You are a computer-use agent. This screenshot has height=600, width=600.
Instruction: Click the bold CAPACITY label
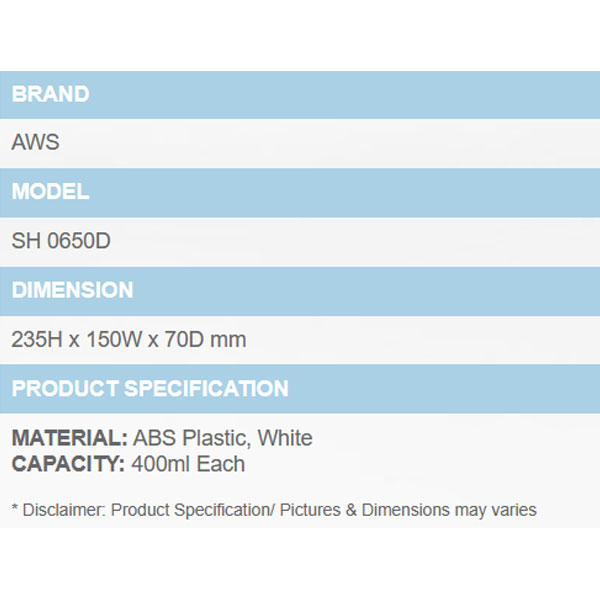point(67,464)
